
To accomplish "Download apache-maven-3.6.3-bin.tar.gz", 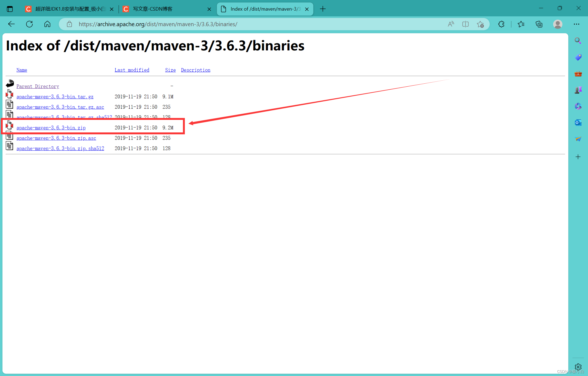I will (x=55, y=97).
